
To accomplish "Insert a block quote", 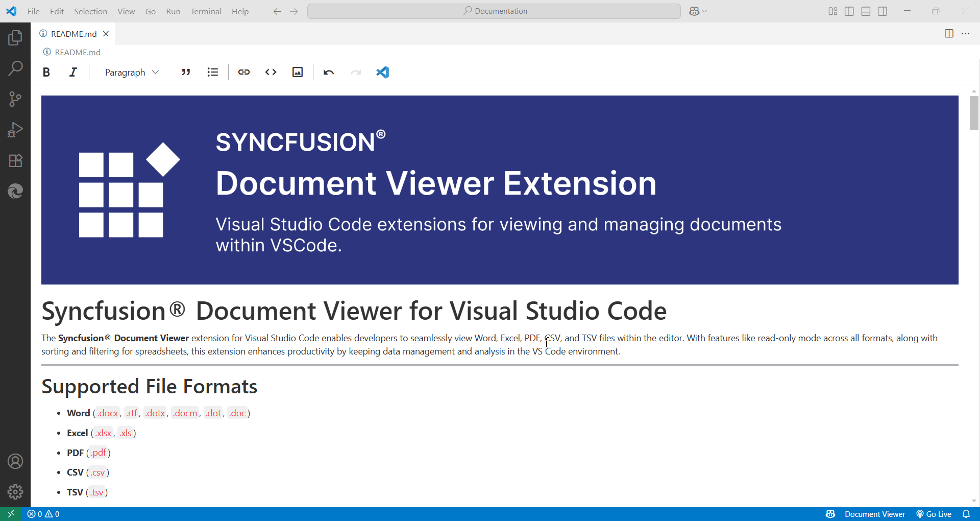I will click(186, 72).
